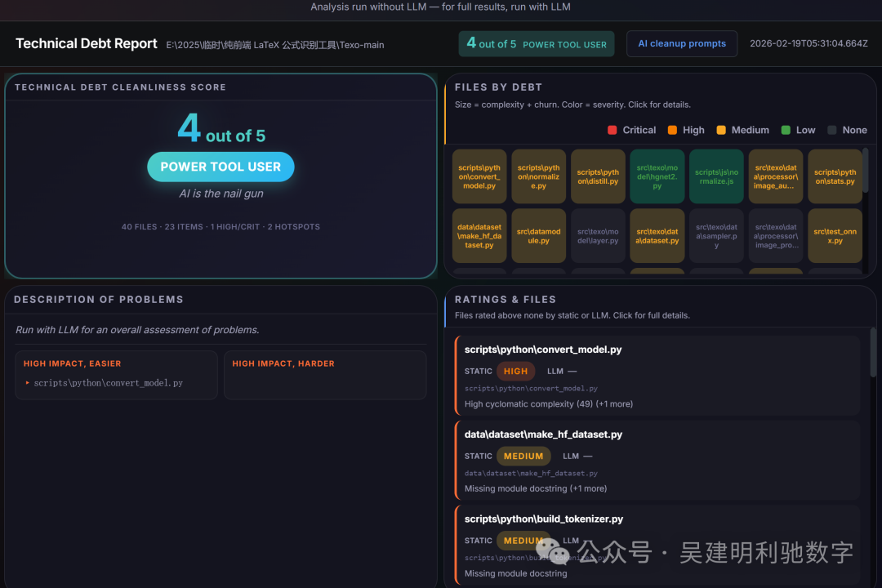Click the src\test_onnx.py tile in Files by Debt
Screen dimensions: 882x588
coord(835,235)
